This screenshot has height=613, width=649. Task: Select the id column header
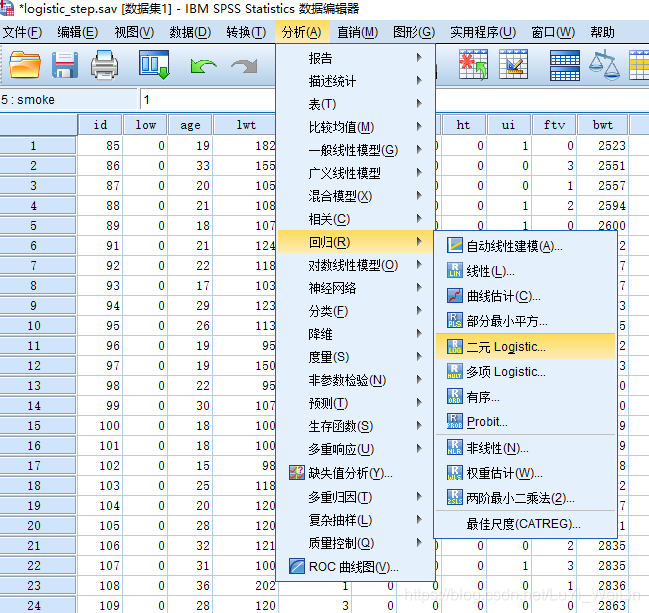pos(100,125)
